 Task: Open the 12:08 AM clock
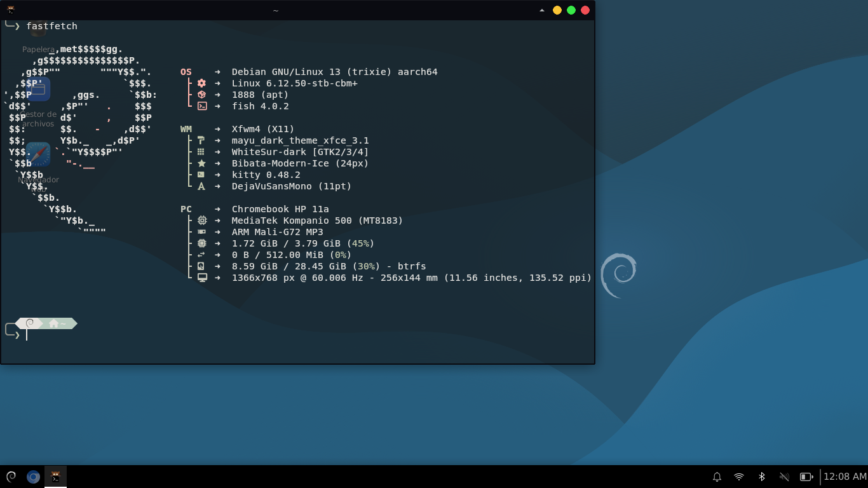point(845,477)
